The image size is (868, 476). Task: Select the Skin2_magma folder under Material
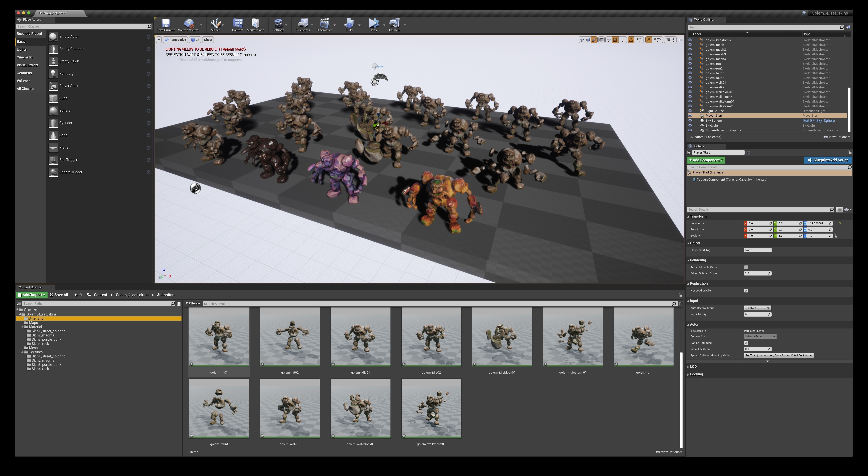pos(43,335)
